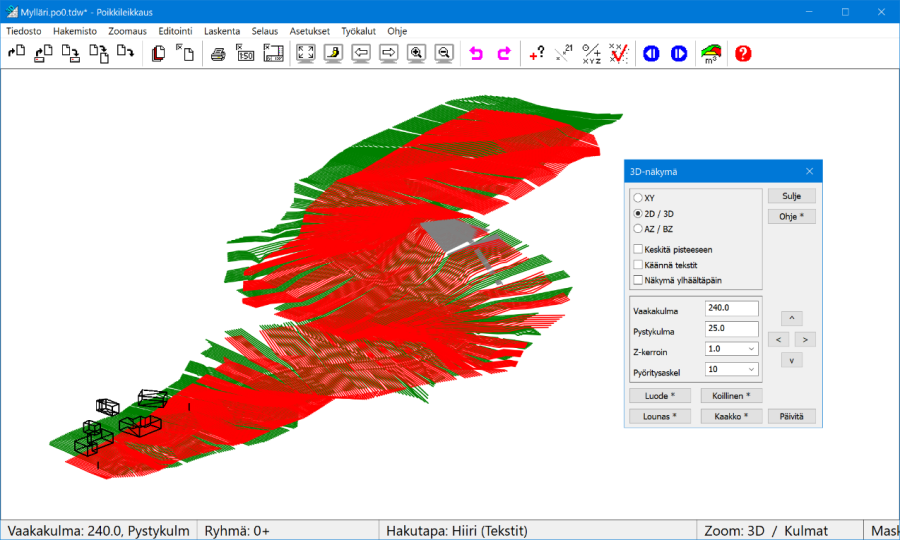Click the magenta redo arrow
The height and width of the screenshot is (540, 900).
504,54
